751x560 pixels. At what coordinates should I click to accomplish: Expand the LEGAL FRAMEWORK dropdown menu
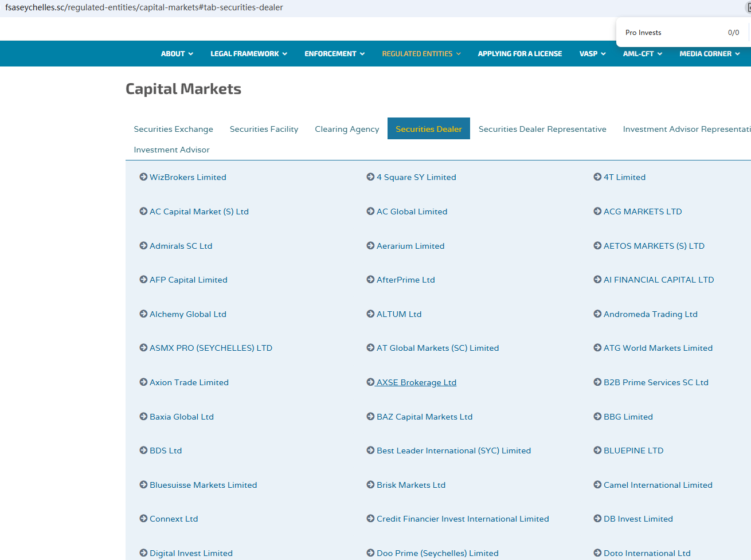click(249, 54)
